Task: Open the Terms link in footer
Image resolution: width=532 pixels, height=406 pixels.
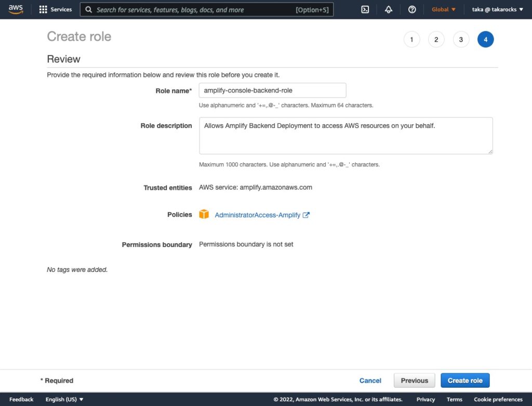Action: (454, 399)
